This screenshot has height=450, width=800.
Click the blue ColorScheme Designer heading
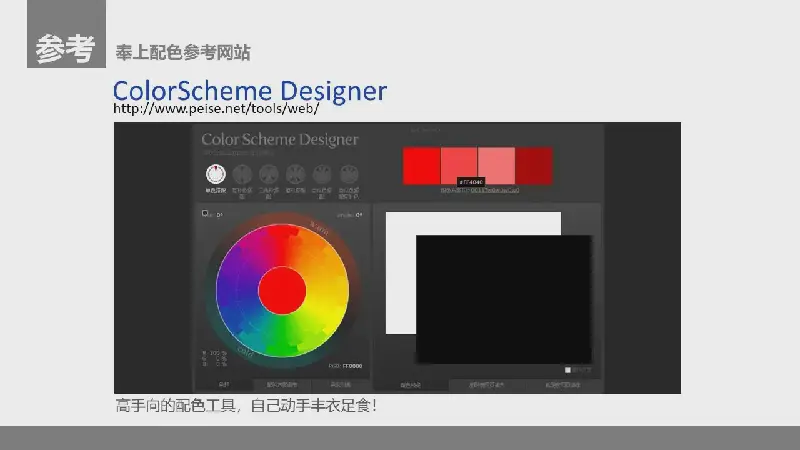(x=250, y=91)
